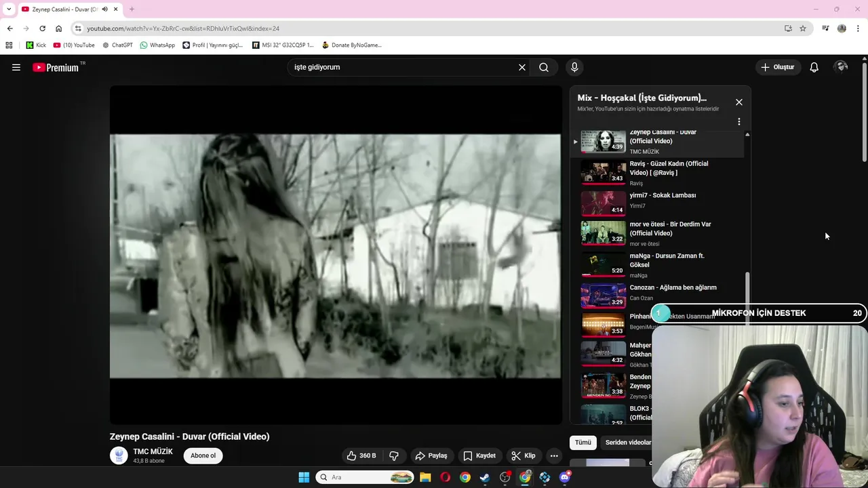The width and height of the screenshot is (868, 488).
Task: Go back in browser history
Action: (x=9, y=28)
